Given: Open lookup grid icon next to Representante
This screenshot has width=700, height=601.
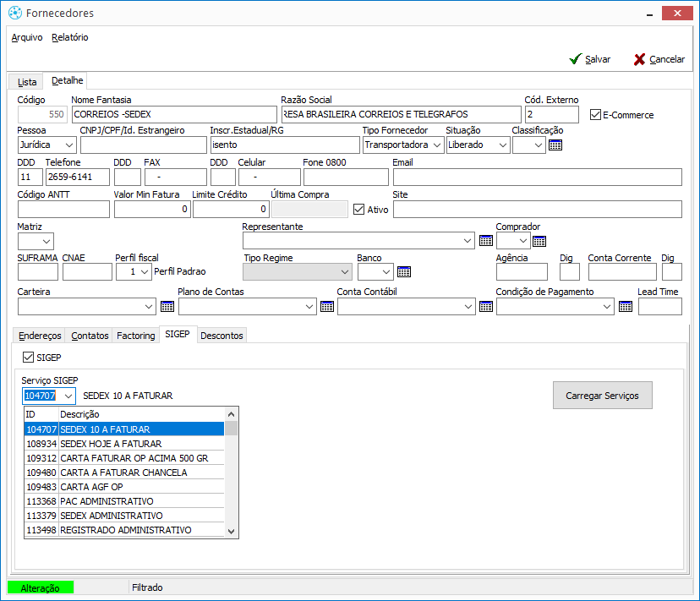Looking at the screenshot, I should point(486,241).
